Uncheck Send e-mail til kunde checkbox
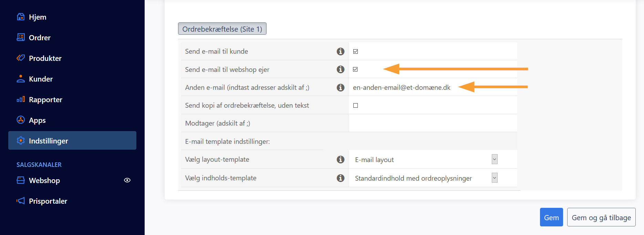Viewport: 644px width, 235px height. click(356, 52)
